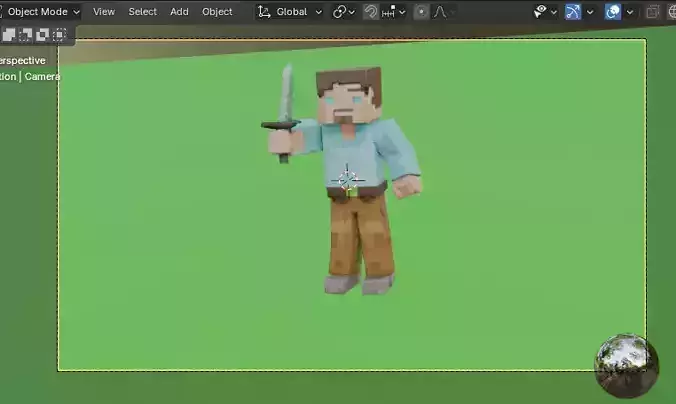
Task: Click the 'Camera' label in the viewport text
Action: click(42, 77)
